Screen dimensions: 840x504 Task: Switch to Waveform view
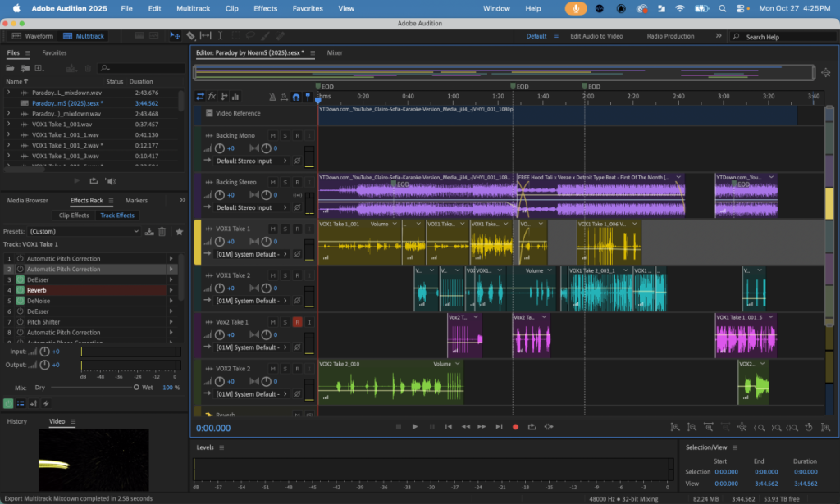(x=33, y=36)
